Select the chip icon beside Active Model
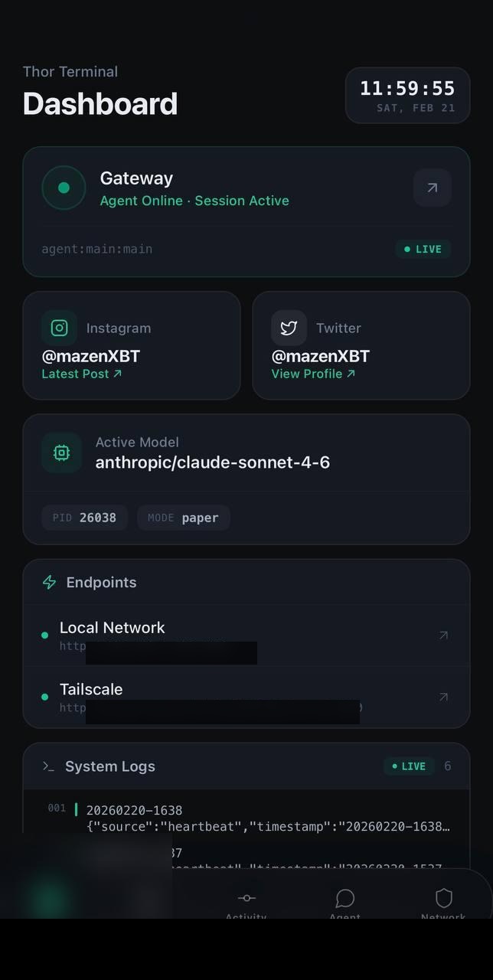493x980 pixels. pyautogui.click(x=61, y=452)
